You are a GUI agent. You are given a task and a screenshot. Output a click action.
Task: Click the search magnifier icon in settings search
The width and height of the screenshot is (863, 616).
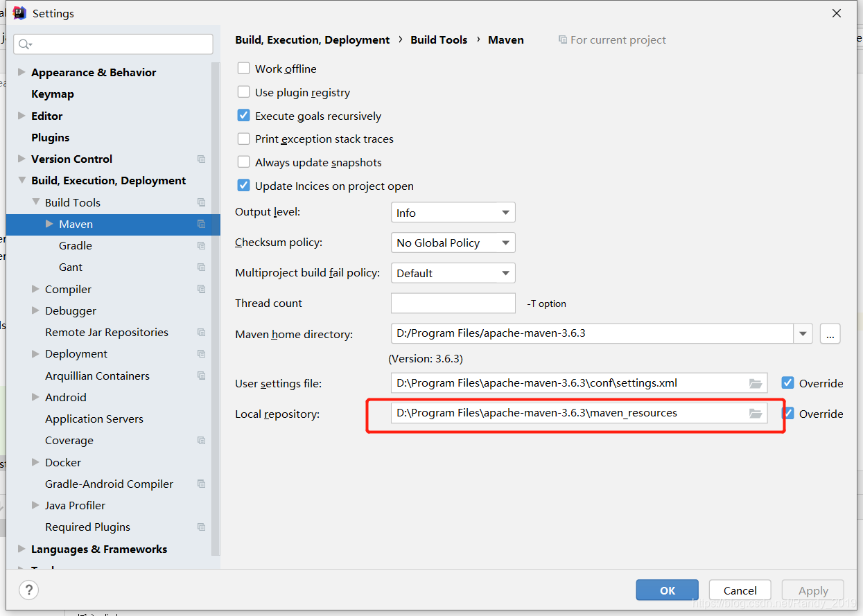(25, 44)
